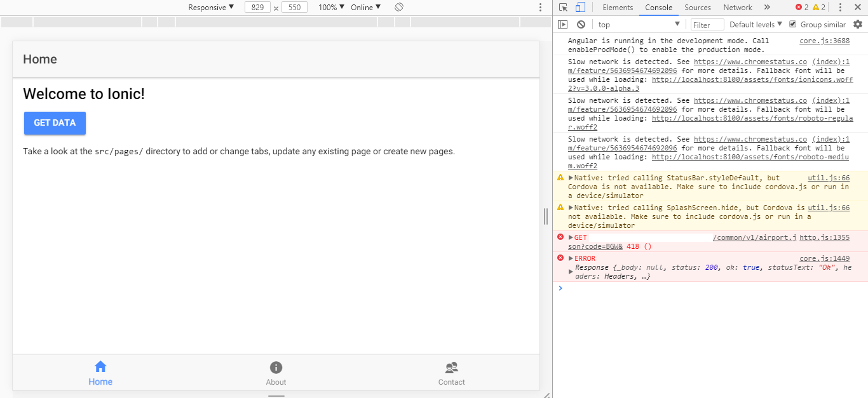This screenshot has height=398, width=868.
Task: Open Default levels dropdown
Action: point(756,24)
